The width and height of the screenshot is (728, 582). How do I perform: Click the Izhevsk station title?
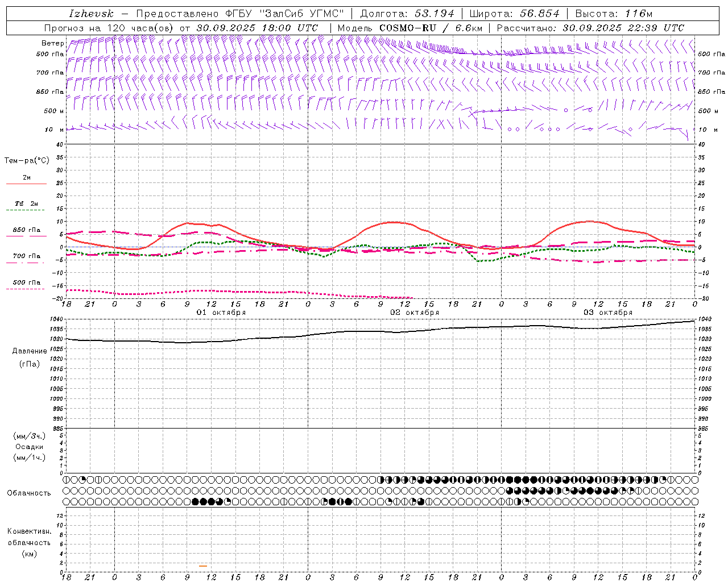click(91, 14)
